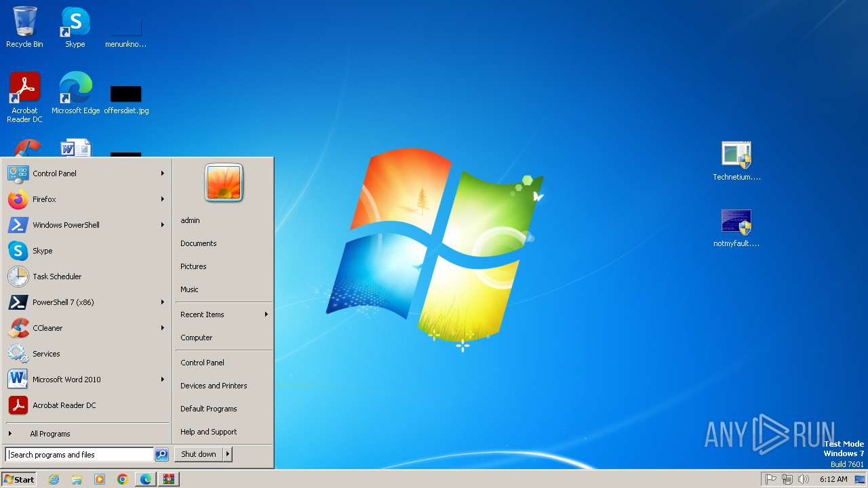Expand the Recent Items submenu arrow
Image resolution: width=868 pixels, height=488 pixels.
point(267,314)
